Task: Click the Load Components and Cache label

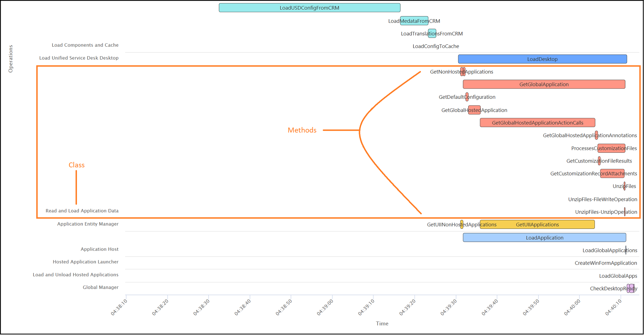Action: (x=85, y=45)
